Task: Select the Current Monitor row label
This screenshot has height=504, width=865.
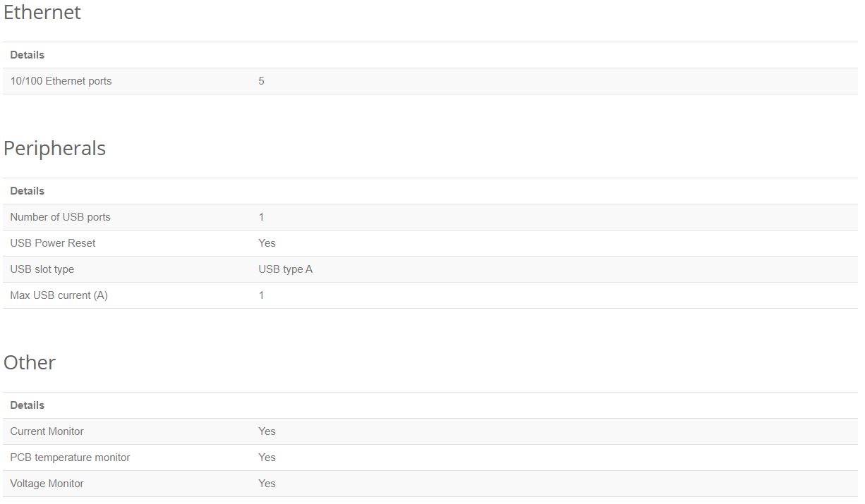Action: tap(47, 431)
